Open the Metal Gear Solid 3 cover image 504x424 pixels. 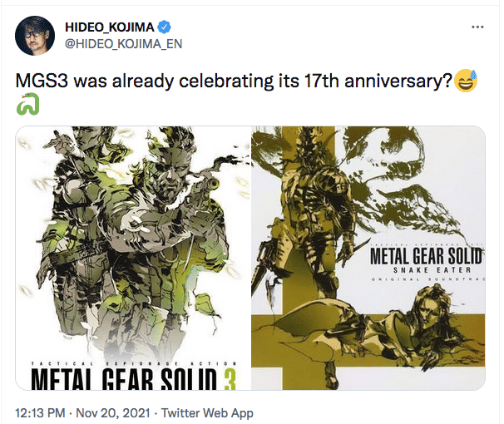(x=133, y=258)
